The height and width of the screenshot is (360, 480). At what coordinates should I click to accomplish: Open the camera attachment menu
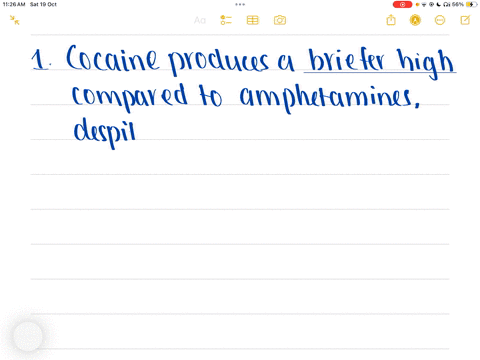coord(280,20)
